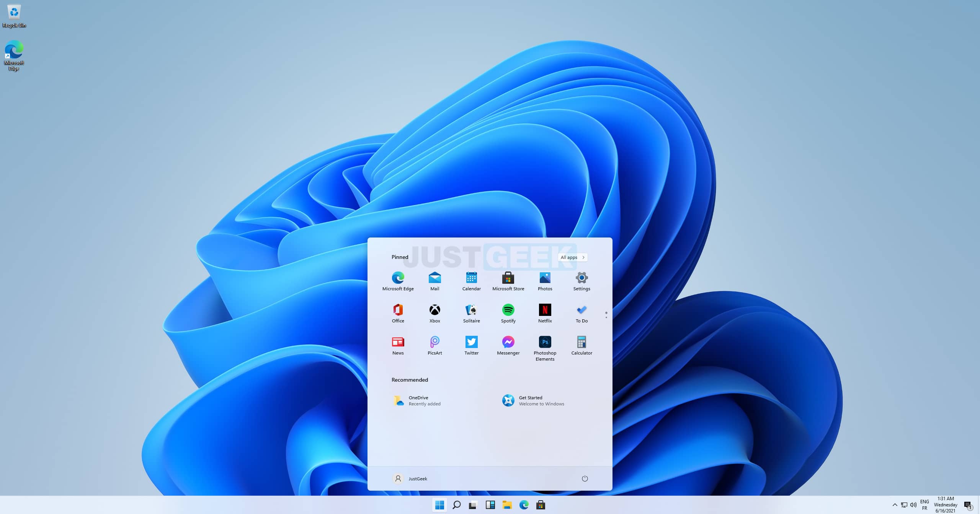Open Microsoft Edge from the taskbar
Viewport: 980px width, 514px height.
[524, 505]
